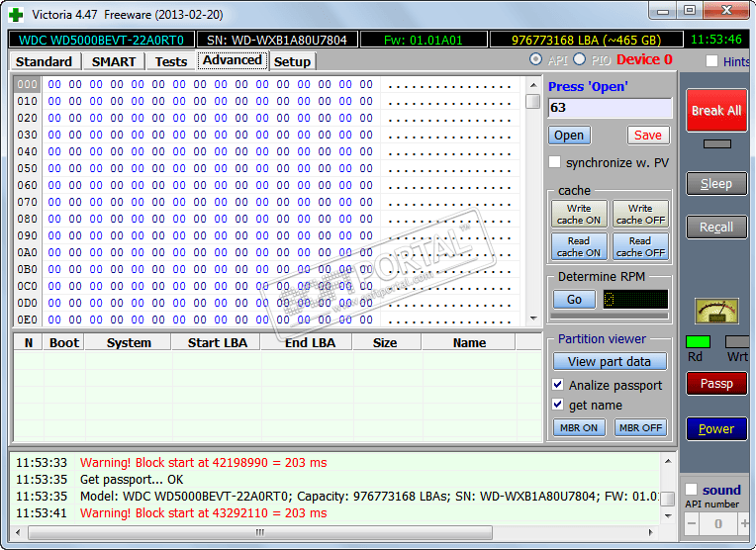The image size is (756, 550).
Task: Decrease API number with minus button
Action: (692, 523)
